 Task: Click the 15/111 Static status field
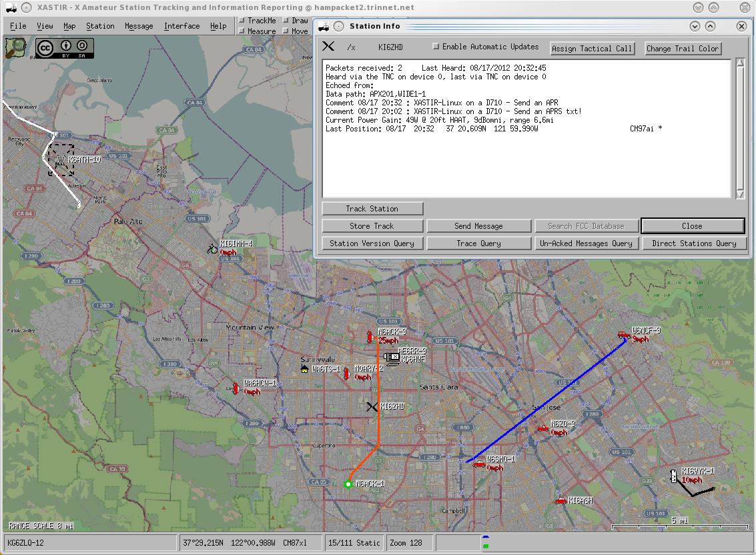coord(354,542)
